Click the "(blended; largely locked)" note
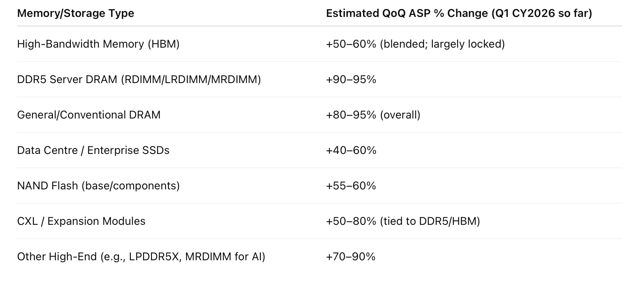 [442, 44]
